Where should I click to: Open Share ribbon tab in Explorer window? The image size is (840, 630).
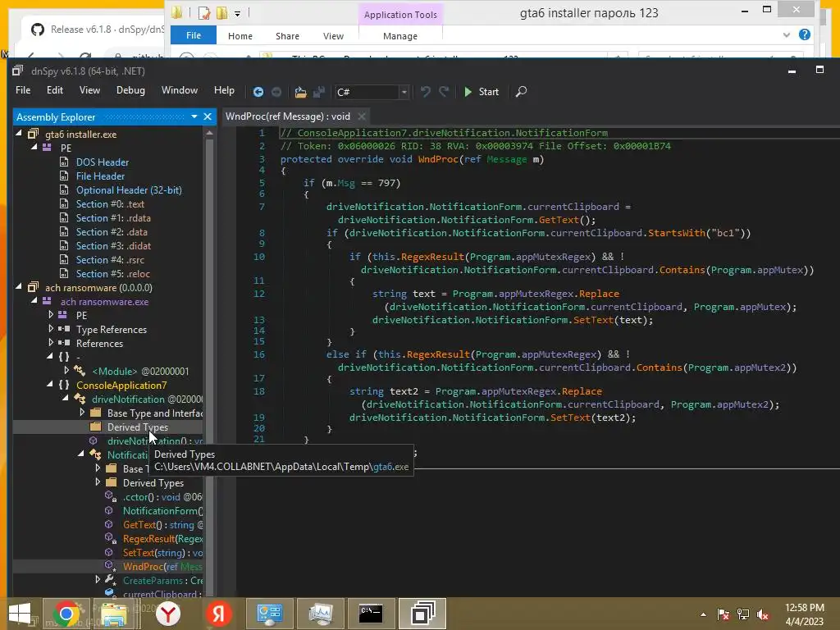coord(287,36)
